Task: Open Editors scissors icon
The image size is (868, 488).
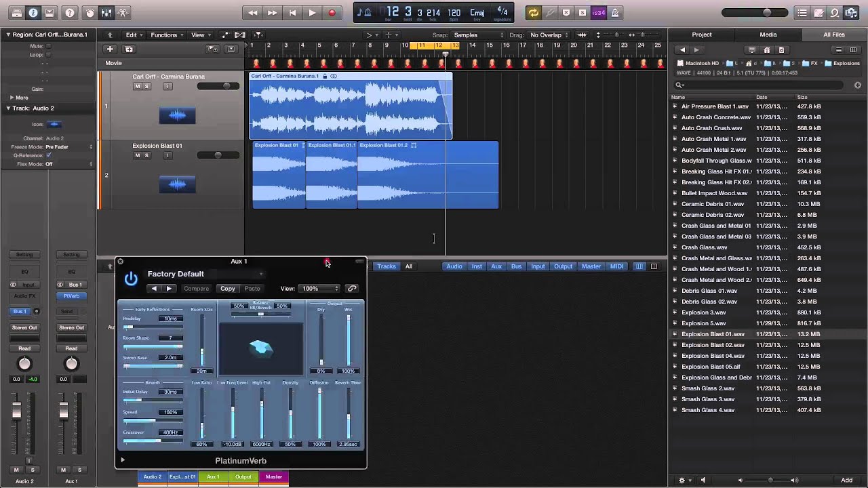Action: pos(123,13)
